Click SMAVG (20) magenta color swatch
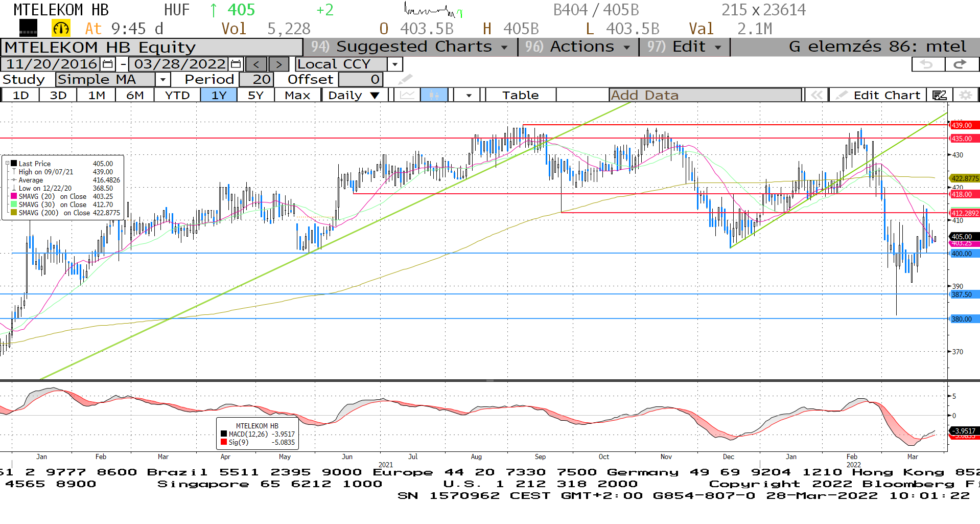This screenshot has height=524, width=980. [14, 196]
